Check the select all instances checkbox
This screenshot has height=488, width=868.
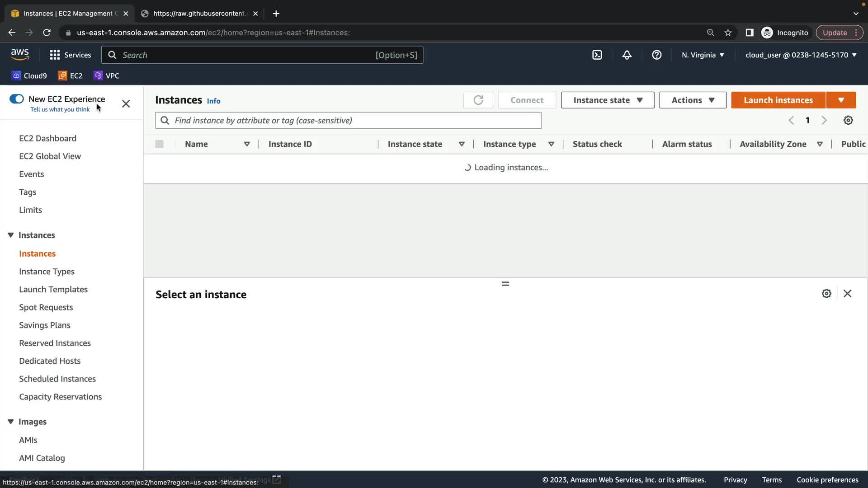pos(159,144)
